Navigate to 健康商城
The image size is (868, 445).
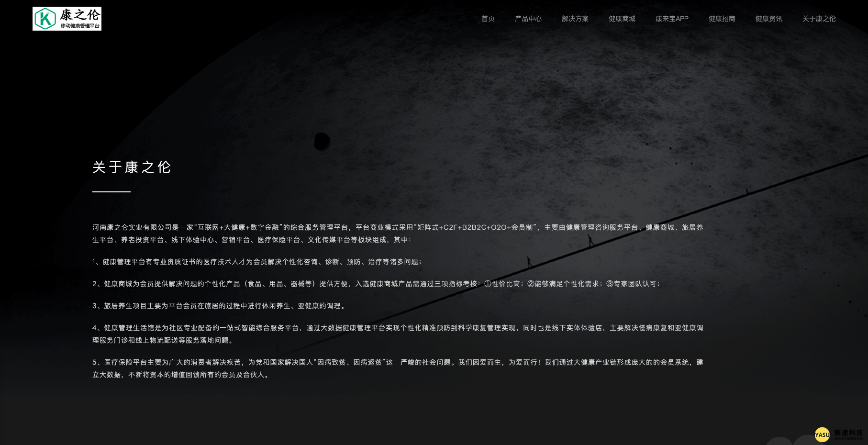[622, 19]
